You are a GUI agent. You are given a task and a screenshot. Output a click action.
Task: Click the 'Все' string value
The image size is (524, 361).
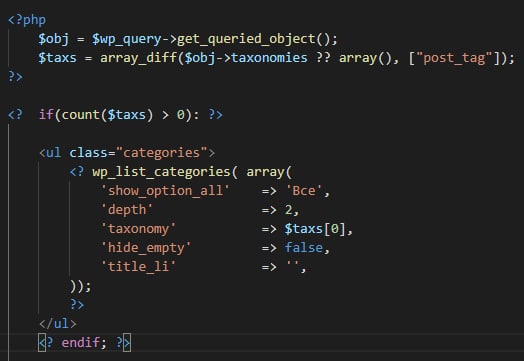pyautogui.click(x=304, y=191)
